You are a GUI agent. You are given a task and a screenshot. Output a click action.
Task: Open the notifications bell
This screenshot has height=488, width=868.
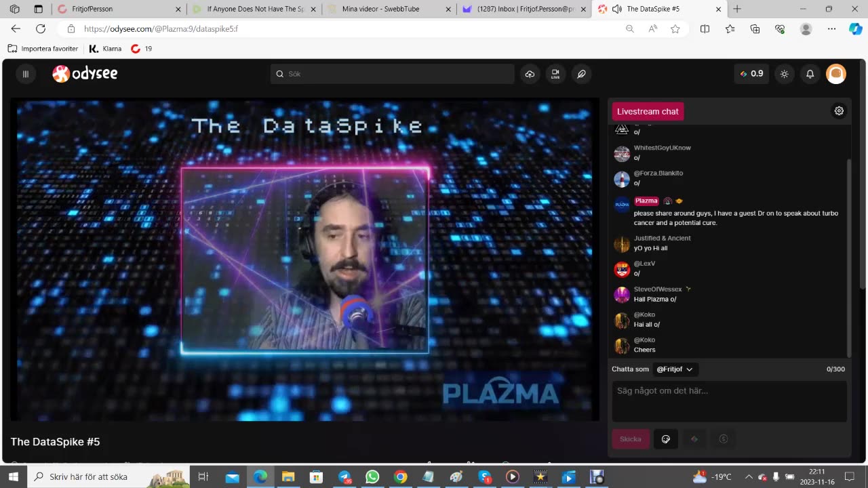tap(810, 74)
